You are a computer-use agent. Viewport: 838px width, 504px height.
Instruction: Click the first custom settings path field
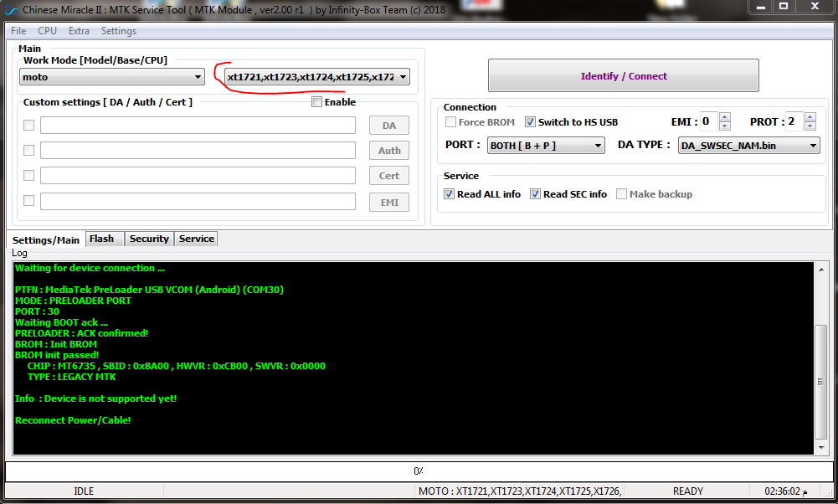pyautogui.click(x=198, y=126)
